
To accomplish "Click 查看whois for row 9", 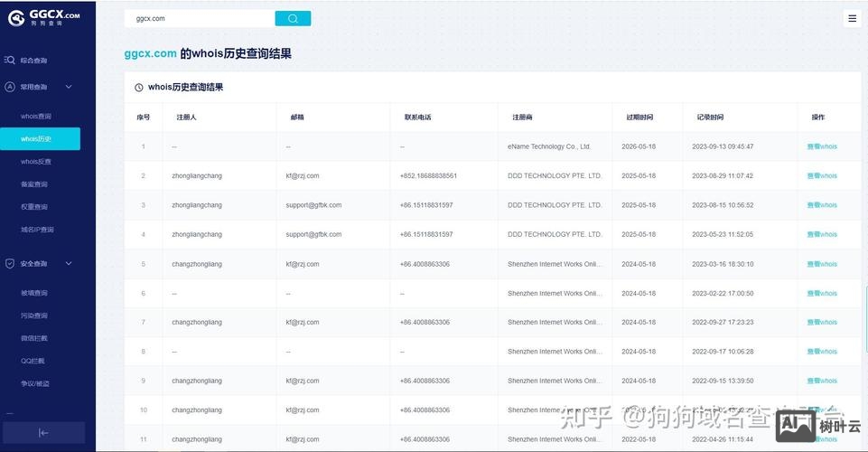I will [x=822, y=381].
